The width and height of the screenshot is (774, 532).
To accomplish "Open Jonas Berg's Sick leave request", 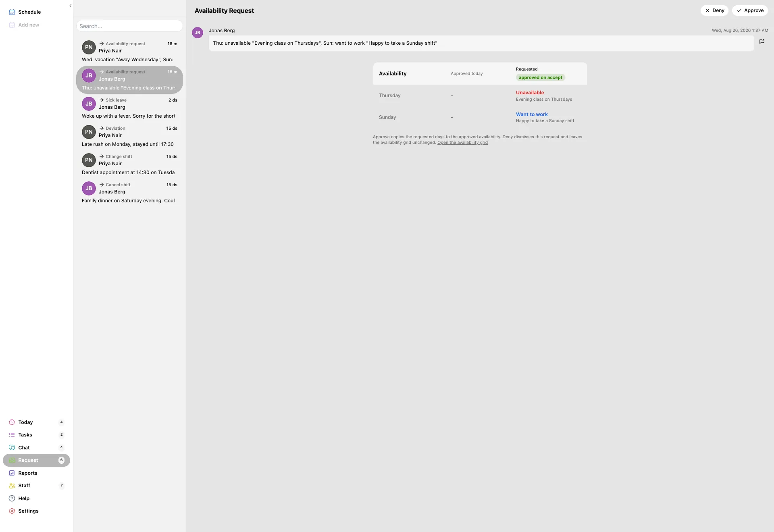I will [x=129, y=108].
